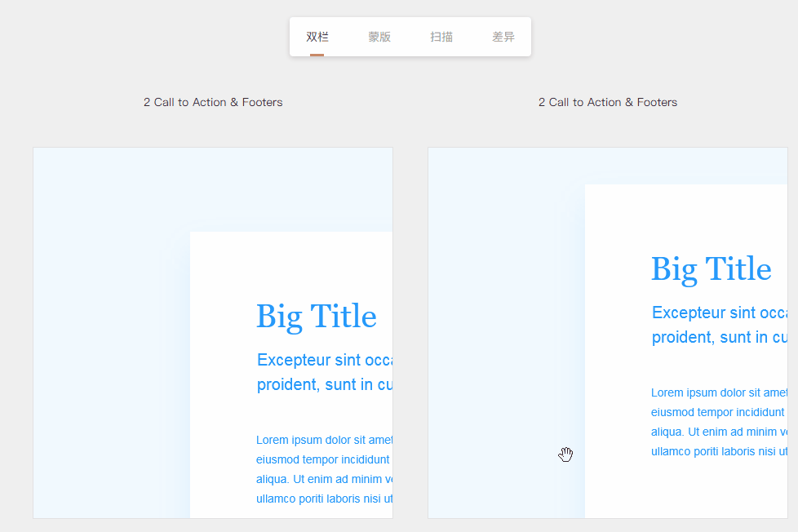This screenshot has width=798, height=532.
Task: Click "Lorem ipsum dolor" line in right preview
Action: pyautogui.click(x=718, y=392)
